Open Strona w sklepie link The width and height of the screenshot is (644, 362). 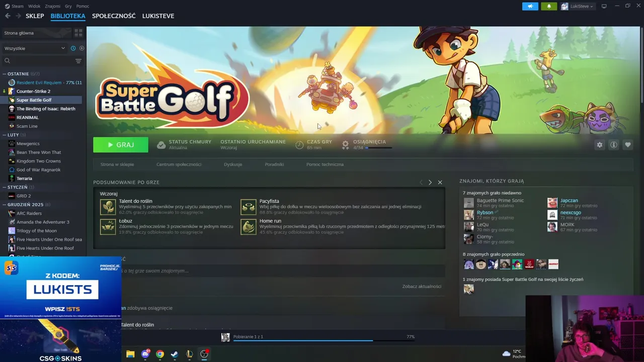click(x=117, y=164)
